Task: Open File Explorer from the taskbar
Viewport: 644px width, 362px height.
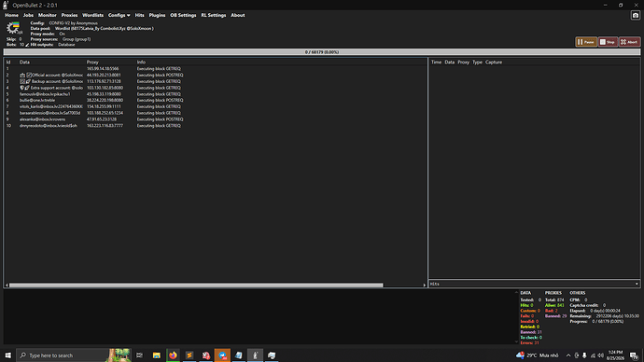Action: 157,355
